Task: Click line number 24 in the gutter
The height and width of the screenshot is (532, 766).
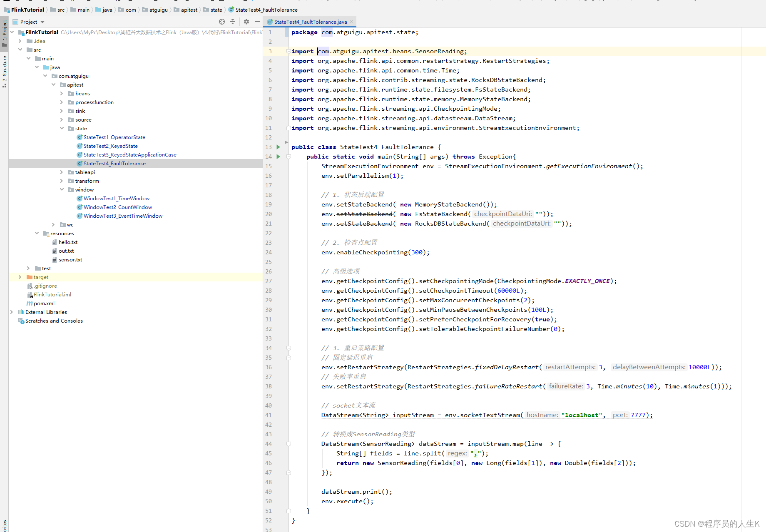Action: pos(269,252)
